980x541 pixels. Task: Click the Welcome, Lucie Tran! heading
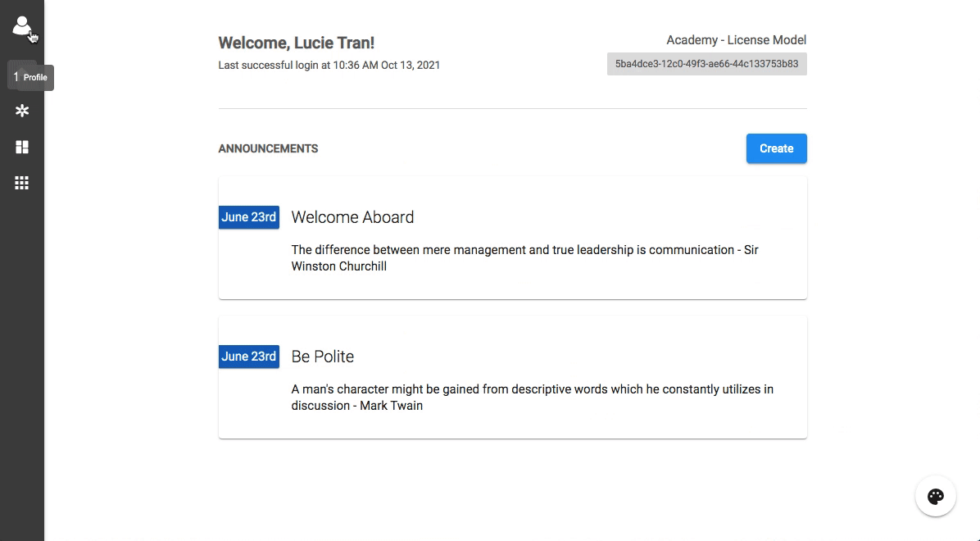[297, 43]
